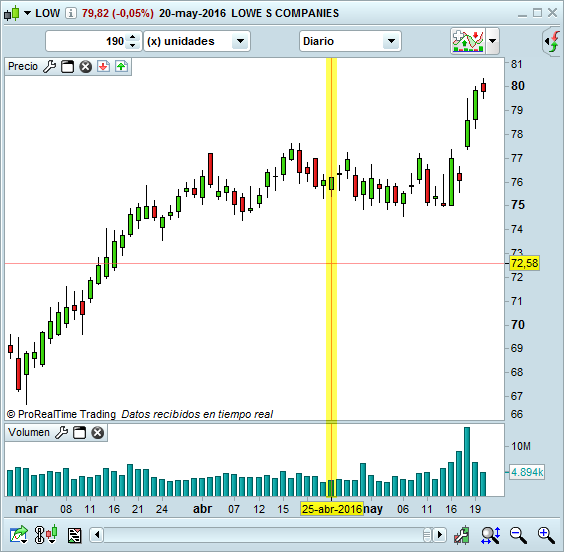Click the zoom magnifier with vertical arrows
Image resolution: width=564 pixels, height=552 pixels.
(x=491, y=535)
